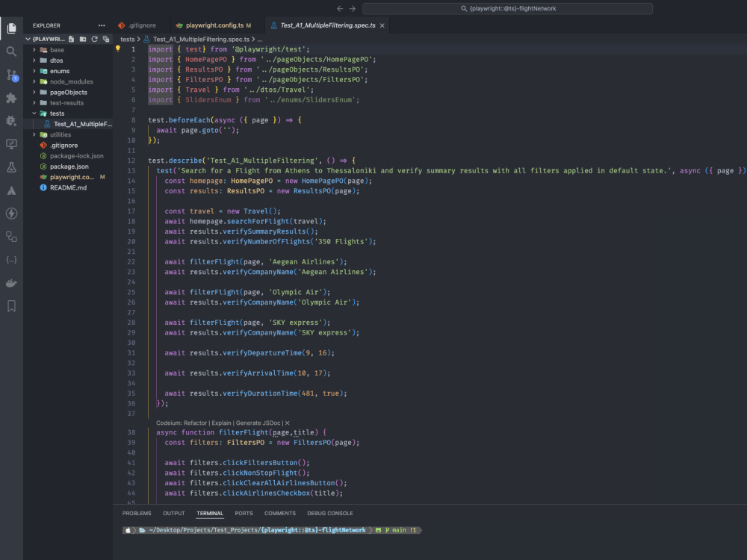
Task: Open the Source Control view
Action: (11, 75)
